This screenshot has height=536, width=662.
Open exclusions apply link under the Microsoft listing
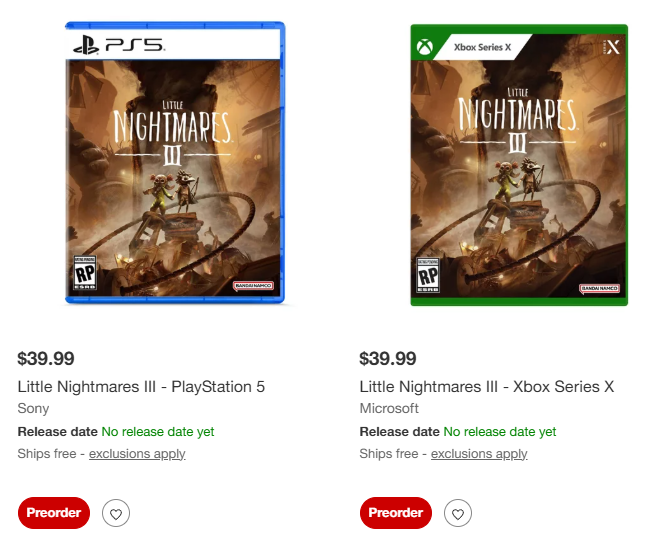pos(479,454)
